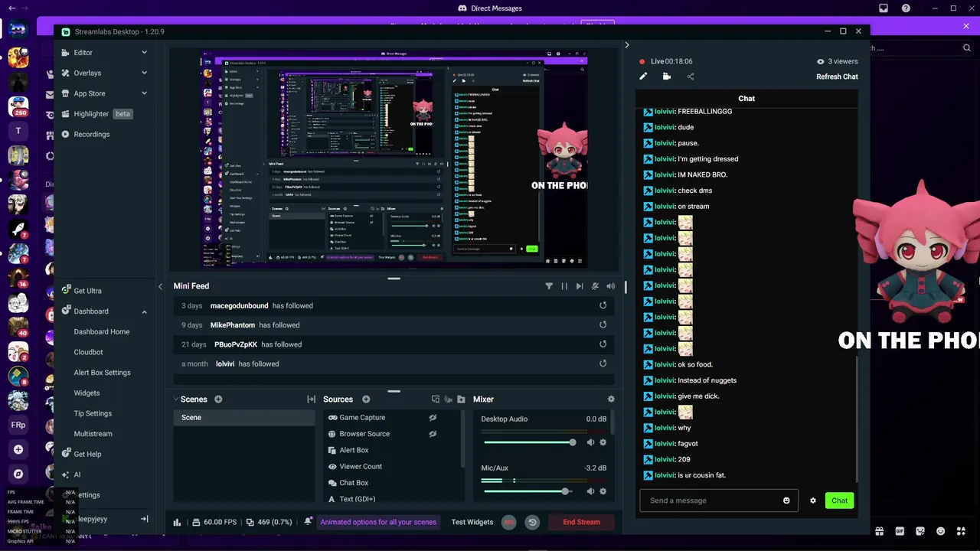Replay PBuoPvZpKK follow alert
Screen dimensions: 980x551
click(x=603, y=344)
